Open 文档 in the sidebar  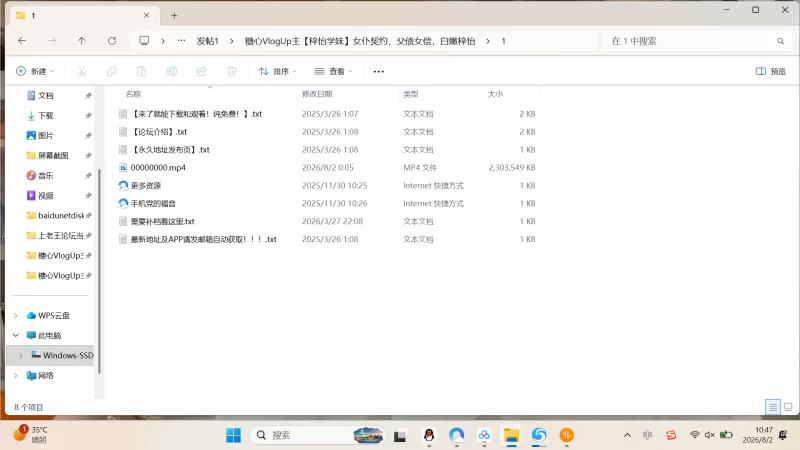point(45,95)
